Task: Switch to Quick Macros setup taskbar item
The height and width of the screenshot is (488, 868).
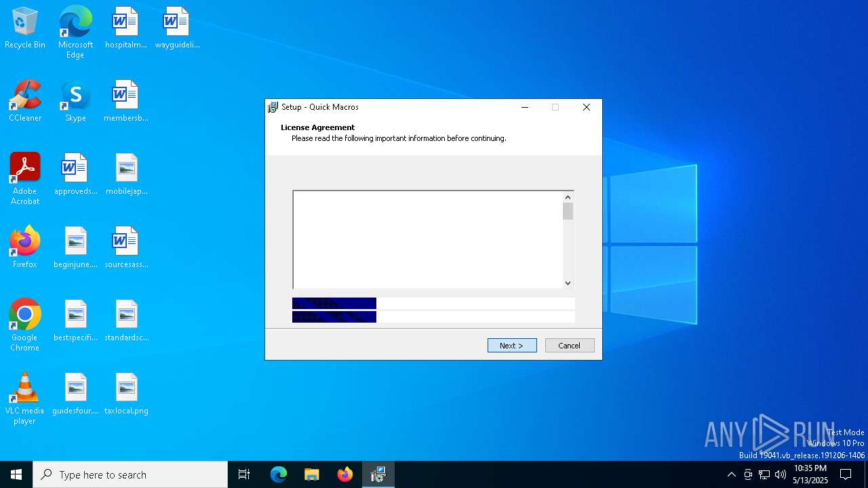Action: (x=378, y=474)
